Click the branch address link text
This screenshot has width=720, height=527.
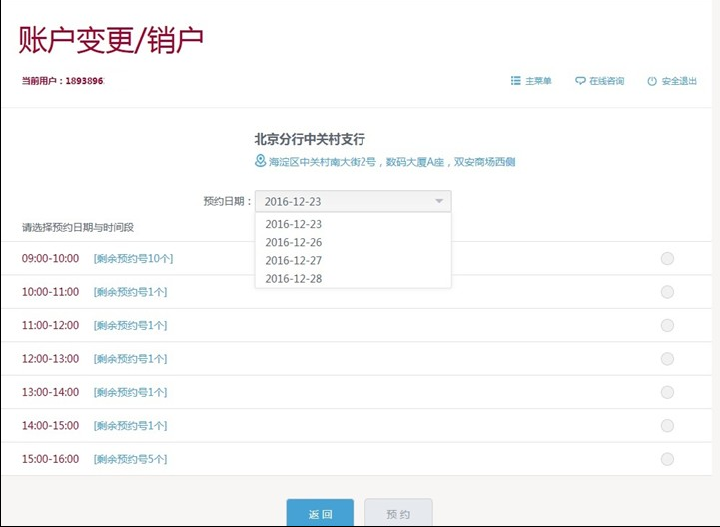[392, 162]
